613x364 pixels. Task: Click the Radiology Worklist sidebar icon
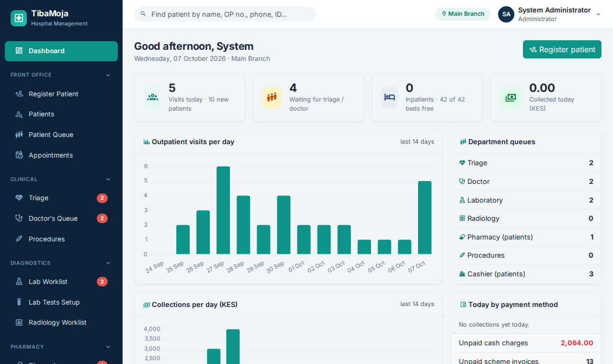[x=19, y=322]
